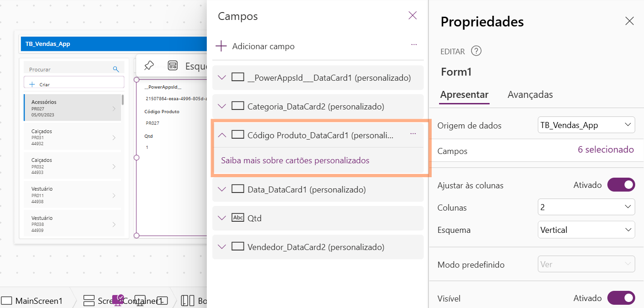
Task: Click the Procurar search input field
Action: [x=70, y=69]
